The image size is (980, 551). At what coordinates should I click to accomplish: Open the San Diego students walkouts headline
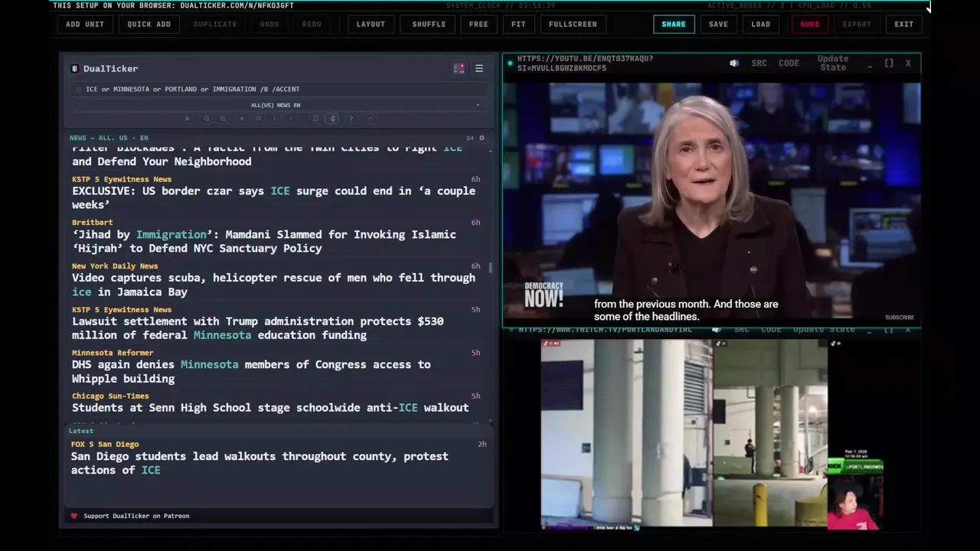[260, 464]
